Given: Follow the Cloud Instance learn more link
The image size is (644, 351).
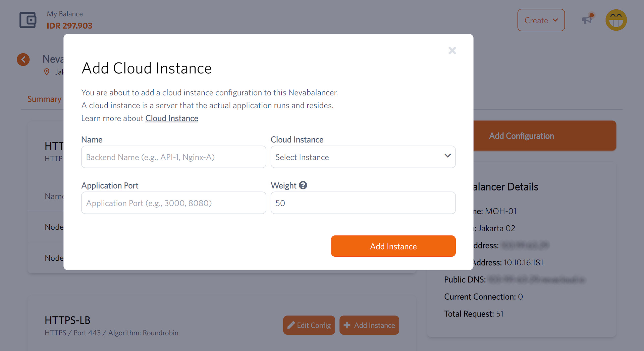Looking at the screenshot, I should coord(172,119).
